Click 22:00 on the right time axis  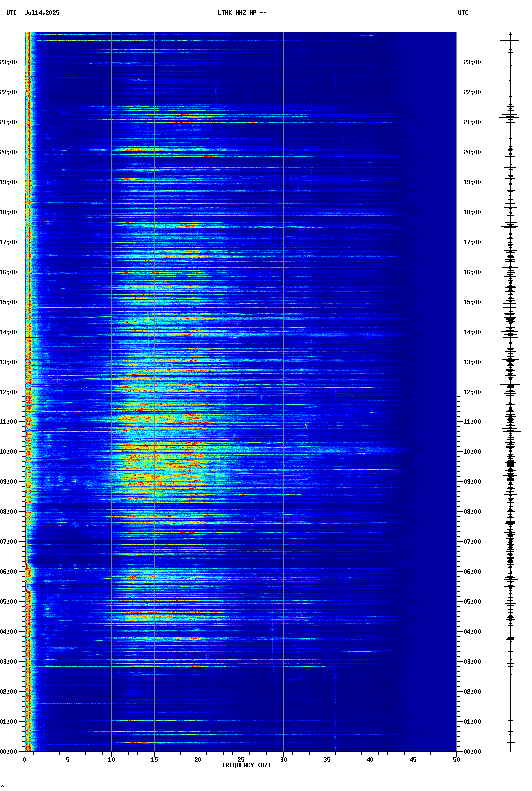pos(472,92)
